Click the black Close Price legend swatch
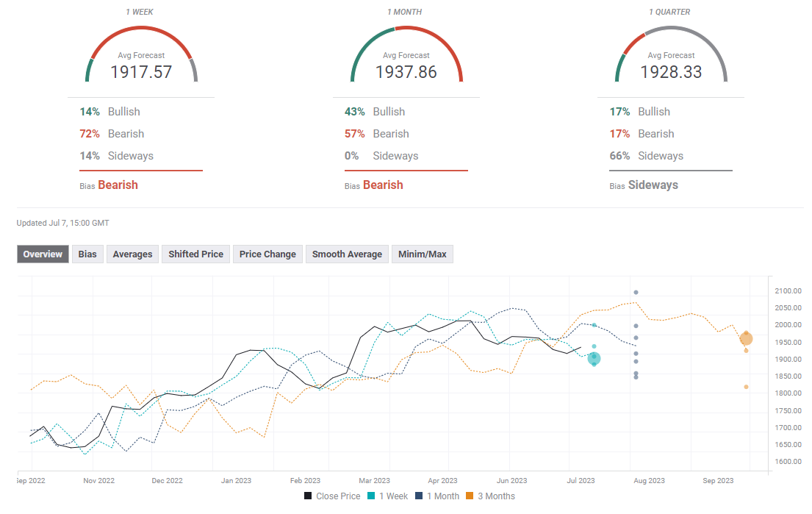The height and width of the screenshot is (514, 812). coord(309,496)
